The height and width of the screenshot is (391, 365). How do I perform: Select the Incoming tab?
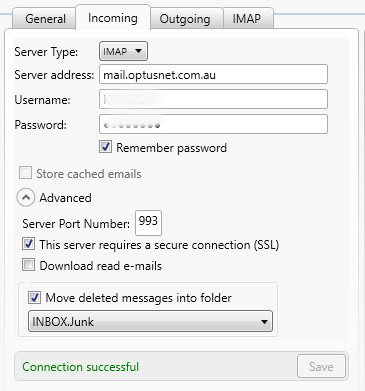pyautogui.click(x=113, y=18)
